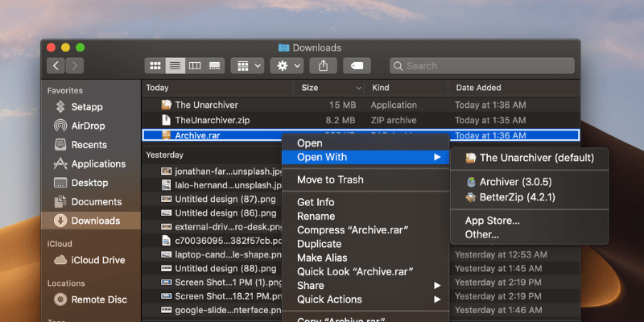Image resolution: width=644 pixels, height=322 pixels.
Task: Expand the Open With submenu
Action: (365, 157)
